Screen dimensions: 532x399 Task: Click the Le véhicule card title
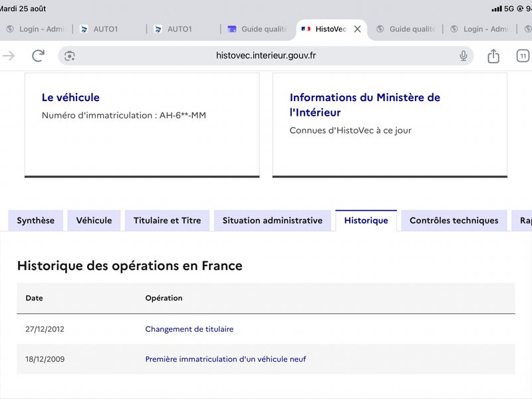pyautogui.click(x=70, y=97)
